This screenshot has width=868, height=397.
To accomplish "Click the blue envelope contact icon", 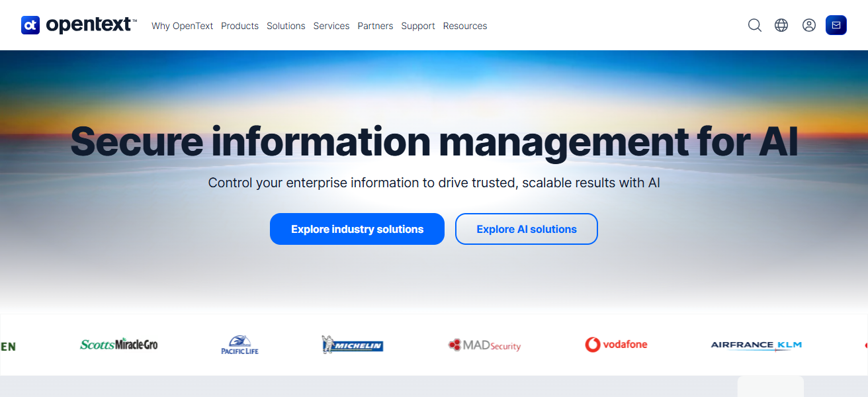I will pyautogui.click(x=836, y=25).
